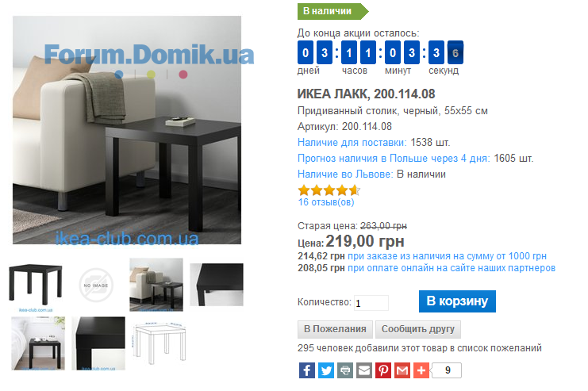Add item with В корзину button

tap(457, 301)
